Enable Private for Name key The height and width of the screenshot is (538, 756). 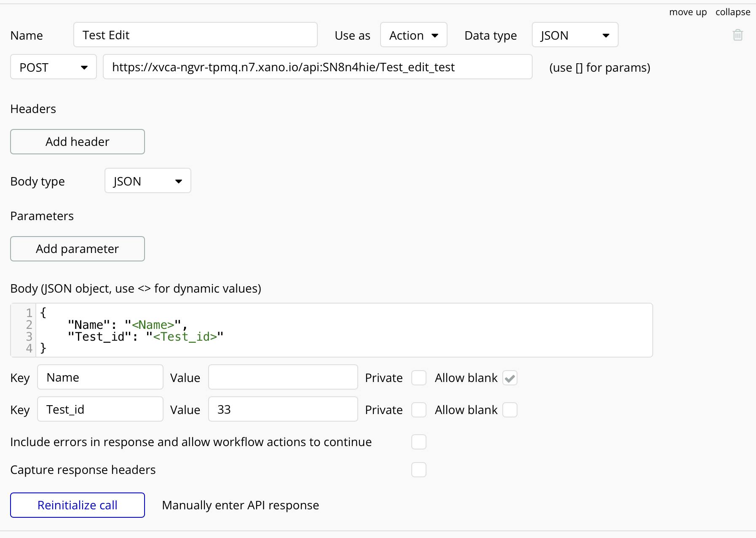418,378
